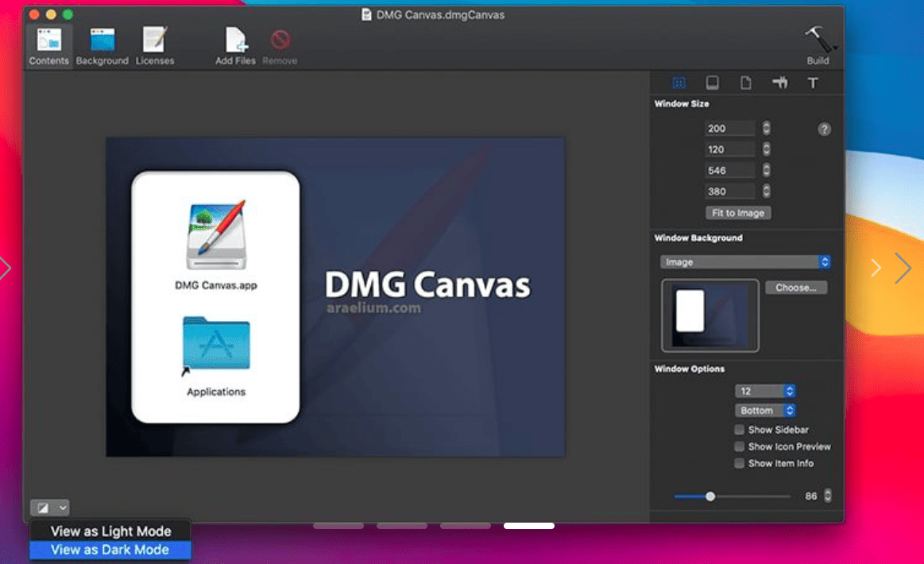Click the DMG Canvas.dmgCanvas title document icon

click(366, 15)
